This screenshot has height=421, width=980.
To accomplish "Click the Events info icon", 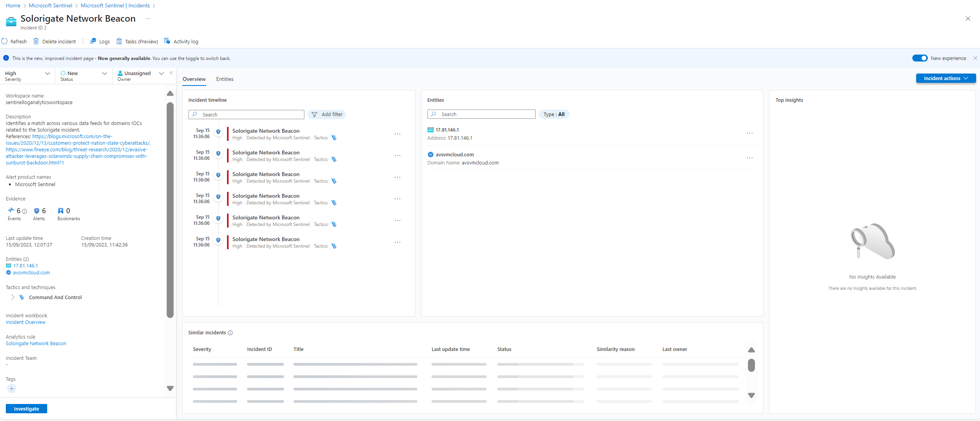I will (25, 211).
